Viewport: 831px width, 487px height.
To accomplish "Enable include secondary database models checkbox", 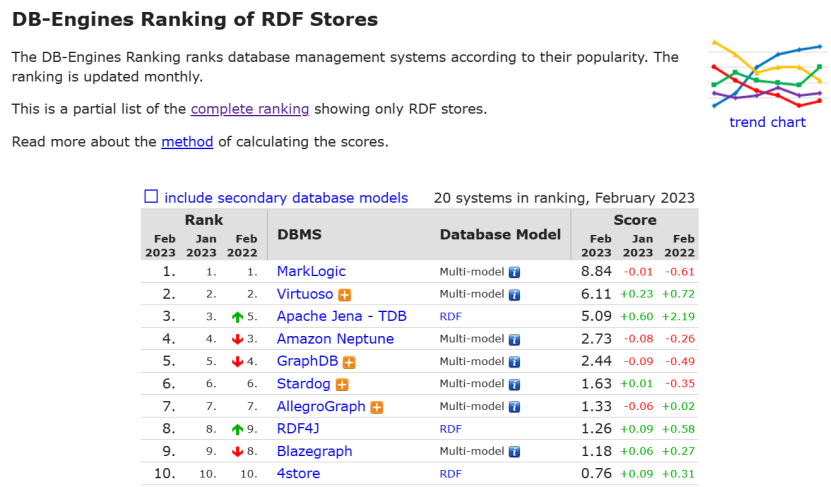I will click(x=151, y=197).
